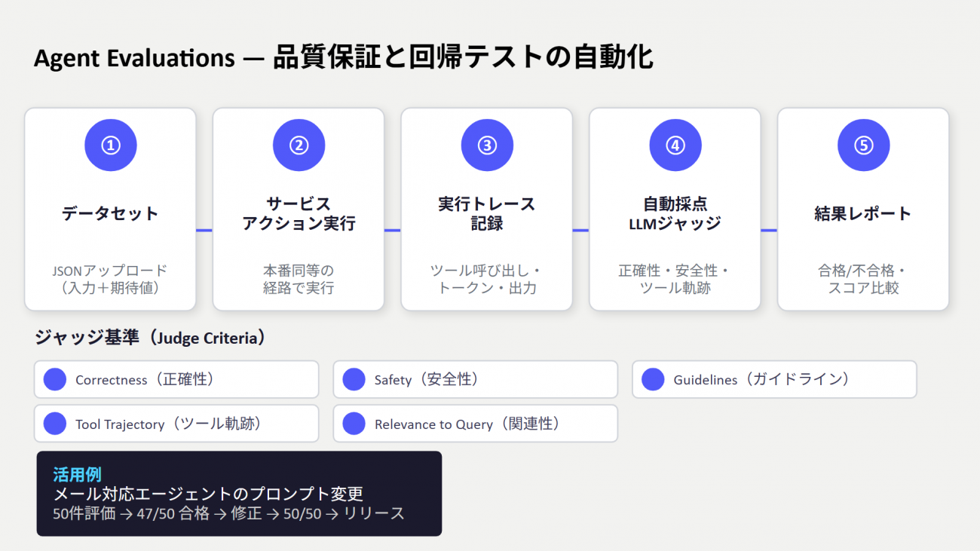Click the blue dot beside Tool Trajectory

[55, 424]
